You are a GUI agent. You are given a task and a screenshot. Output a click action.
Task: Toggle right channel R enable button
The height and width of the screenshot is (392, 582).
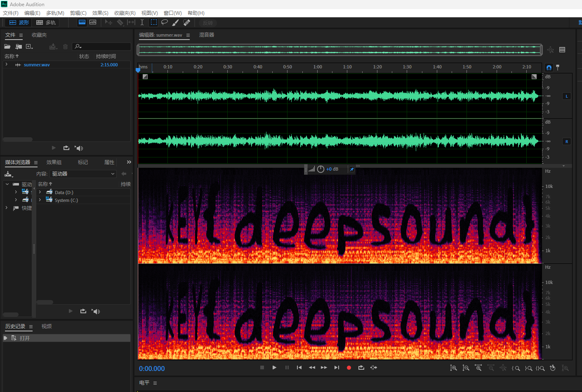click(567, 141)
